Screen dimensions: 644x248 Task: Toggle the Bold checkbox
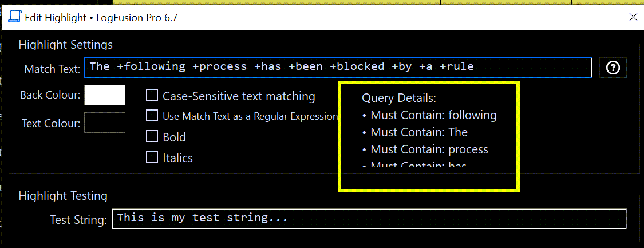click(x=152, y=137)
